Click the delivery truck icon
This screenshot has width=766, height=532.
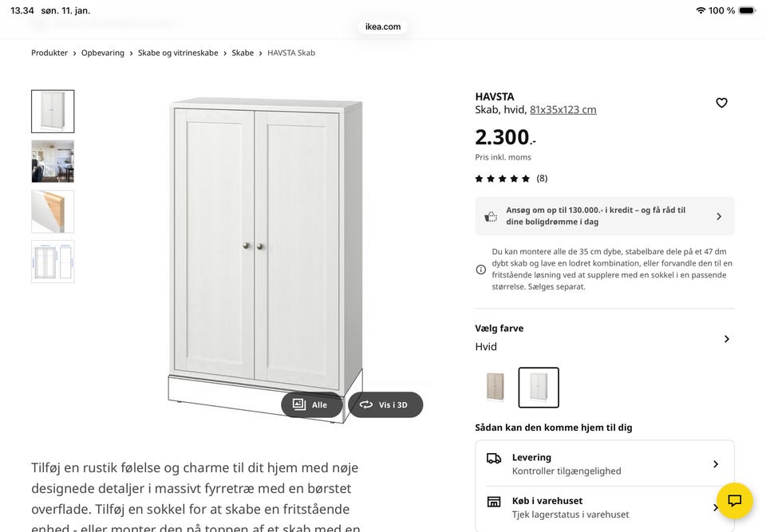(x=494, y=459)
